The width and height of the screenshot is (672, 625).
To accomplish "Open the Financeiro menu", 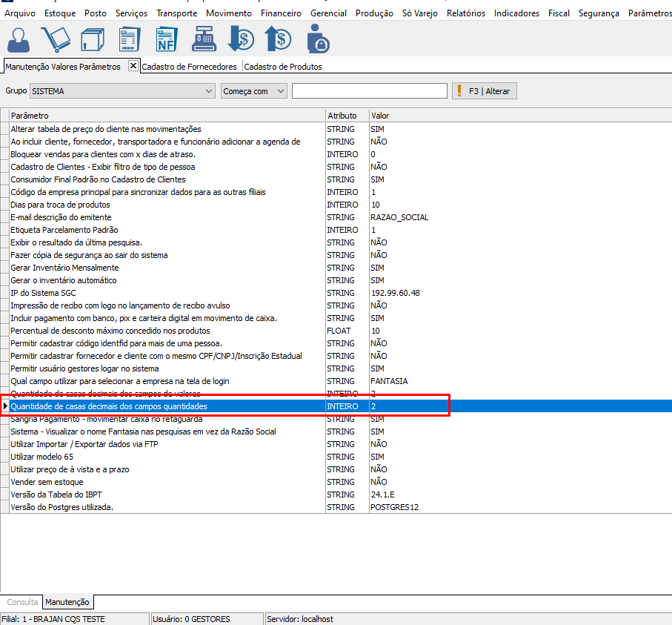I will (281, 13).
